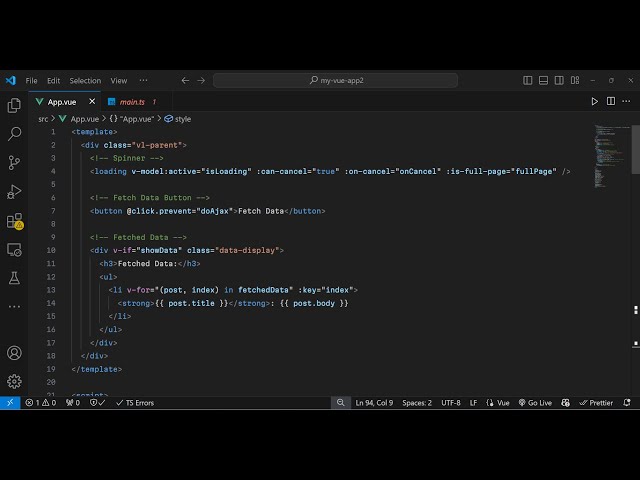Screen dimensions: 640x480
Task: Open Run and Debug view
Action: click(14, 191)
